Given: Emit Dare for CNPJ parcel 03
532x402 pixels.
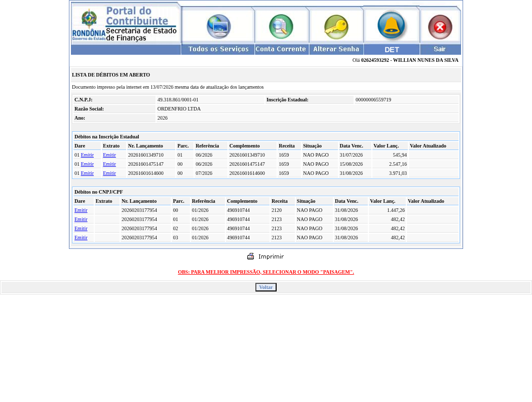Looking at the screenshot, I should pyautogui.click(x=81, y=238).
